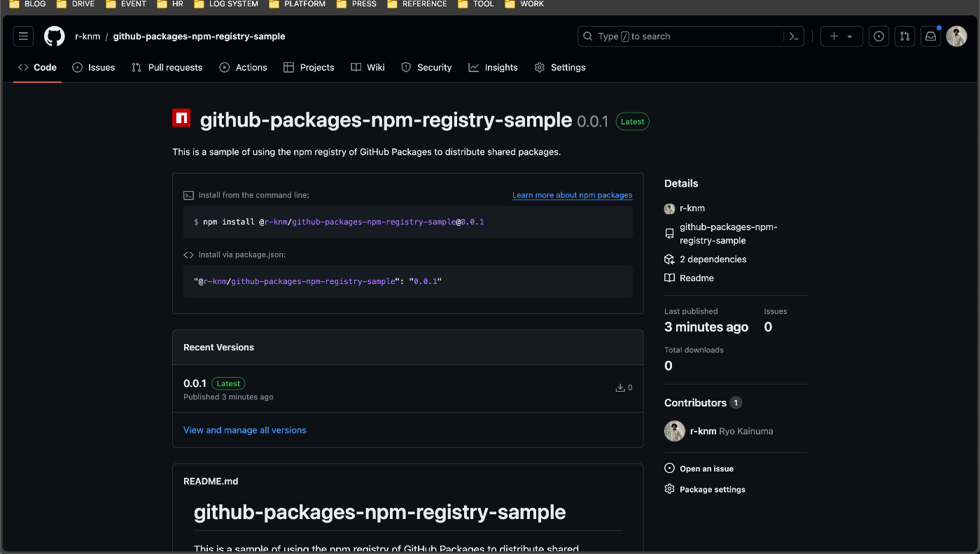Open the Security tab

pos(426,67)
